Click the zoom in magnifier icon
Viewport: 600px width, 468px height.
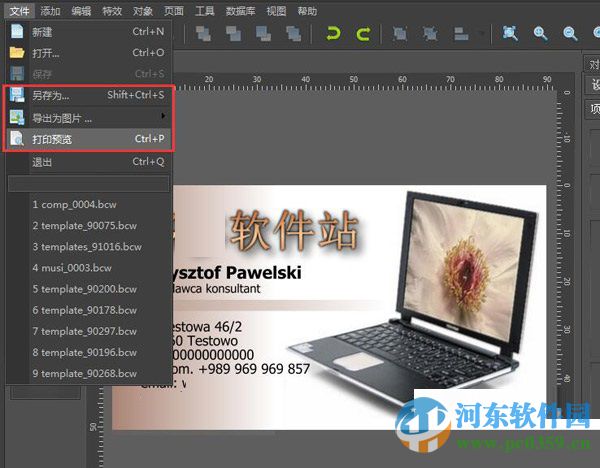(540, 34)
